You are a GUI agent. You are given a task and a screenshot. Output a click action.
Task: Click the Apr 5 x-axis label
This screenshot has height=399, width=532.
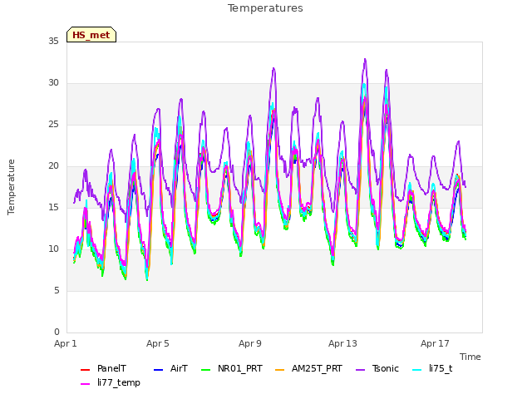[x=158, y=343]
